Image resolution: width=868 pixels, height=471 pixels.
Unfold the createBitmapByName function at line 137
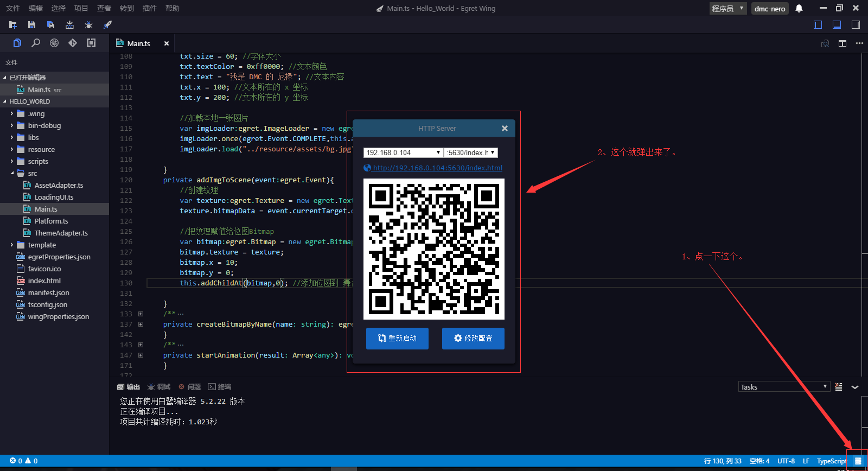pyautogui.click(x=141, y=324)
